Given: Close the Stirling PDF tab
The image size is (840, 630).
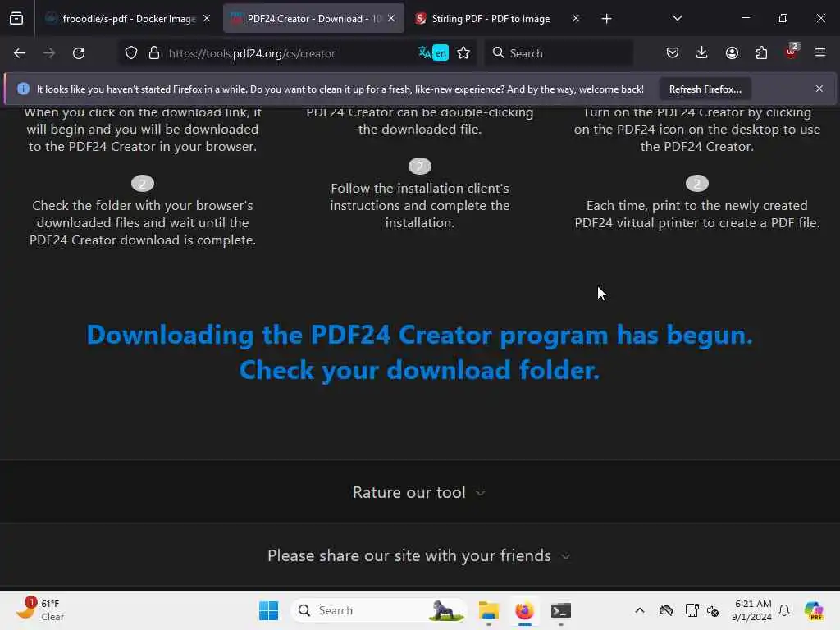Looking at the screenshot, I should (x=576, y=19).
